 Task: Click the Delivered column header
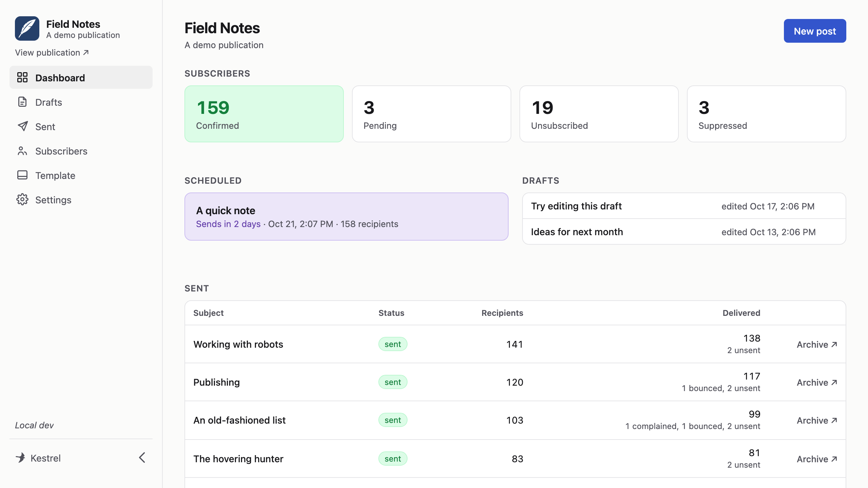[741, 313]
